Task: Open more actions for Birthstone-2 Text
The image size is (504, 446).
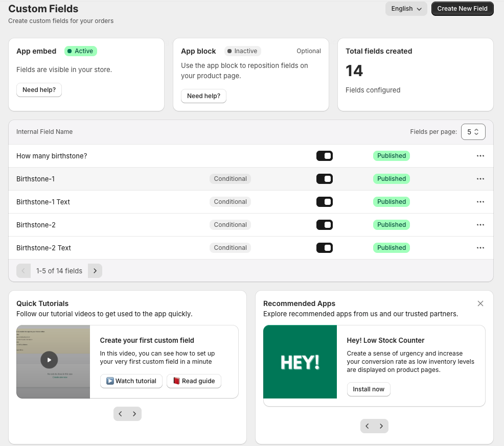Action: coord(480,248)
